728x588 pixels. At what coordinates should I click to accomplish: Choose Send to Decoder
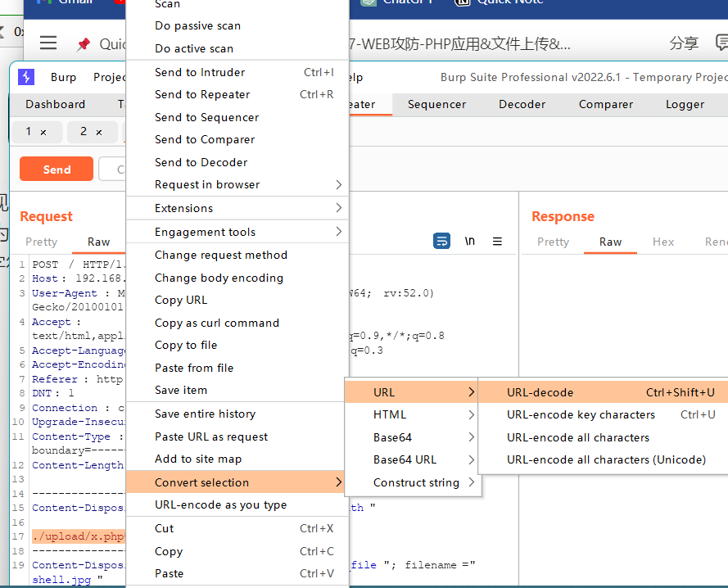(237, 162)
